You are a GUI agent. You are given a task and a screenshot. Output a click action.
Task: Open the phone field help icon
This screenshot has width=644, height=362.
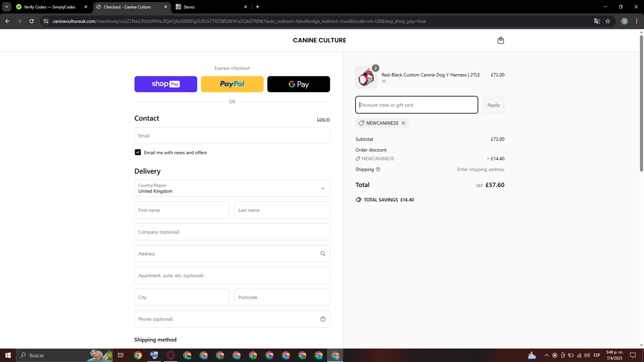(x=323, y=319)
